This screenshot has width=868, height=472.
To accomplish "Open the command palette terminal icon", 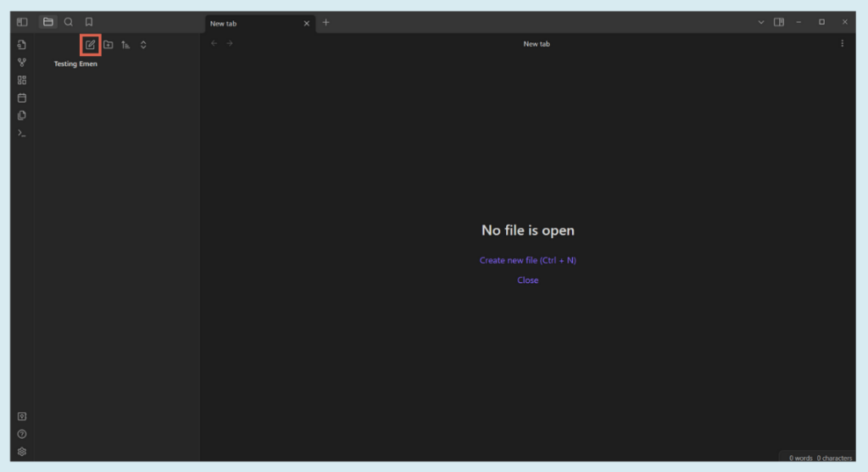I will tap(22, 133).
